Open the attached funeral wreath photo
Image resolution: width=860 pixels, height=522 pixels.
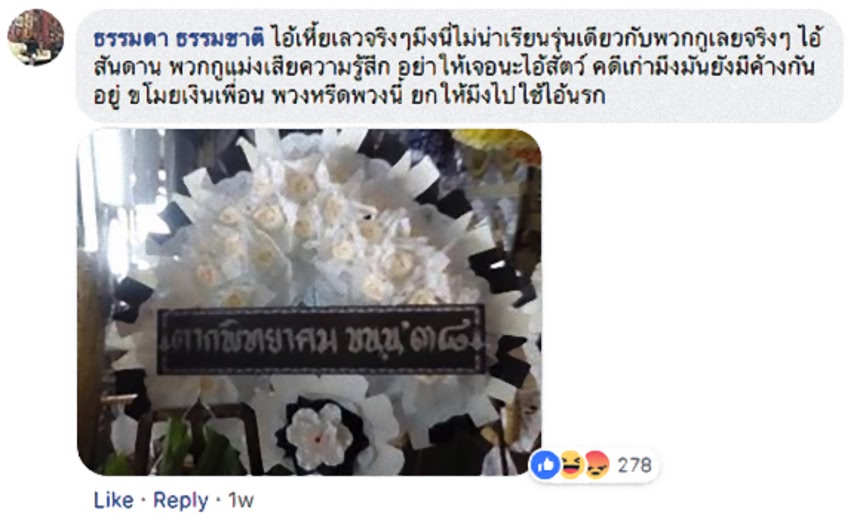[309, 302]
